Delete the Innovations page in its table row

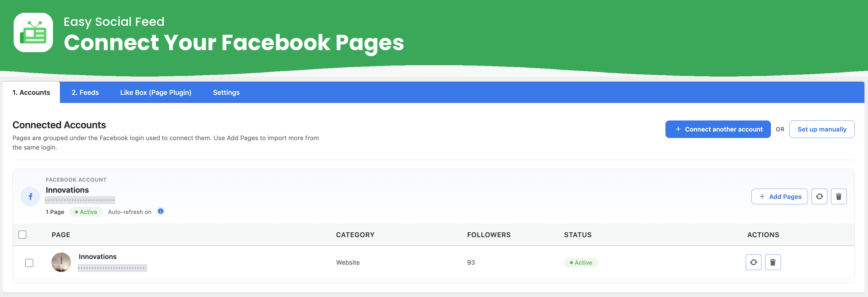(x=773, y=262)
